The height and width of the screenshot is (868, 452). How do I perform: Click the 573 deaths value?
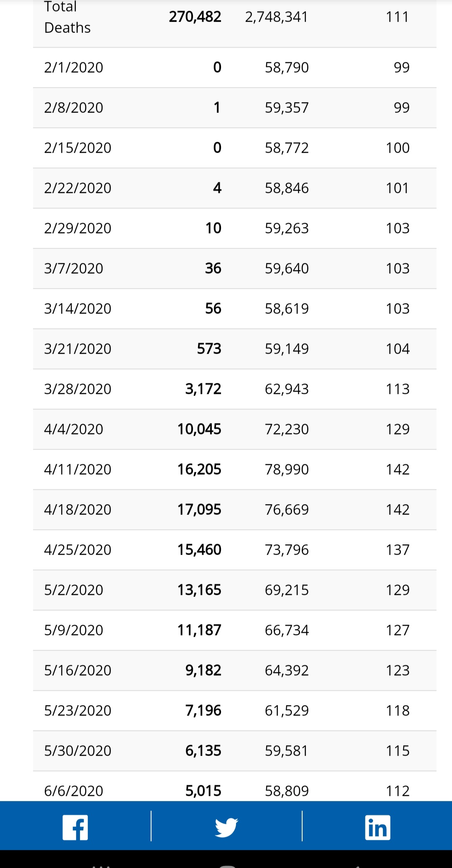[x=209, y=349]
